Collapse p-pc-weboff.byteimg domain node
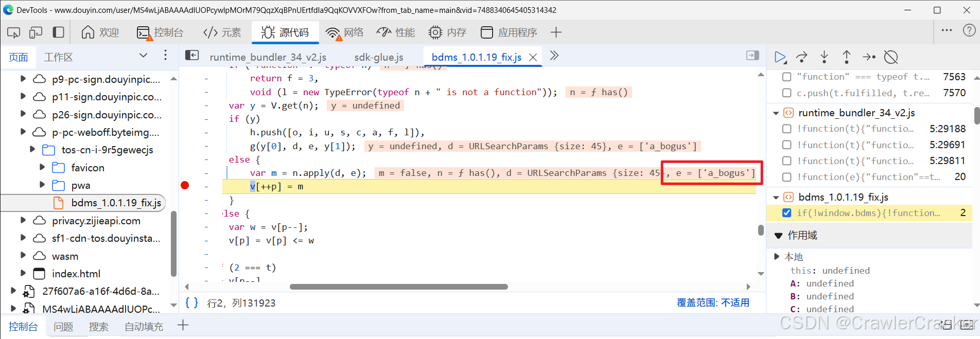The height and width of the screenshot is (339, 980). [23, 132]
